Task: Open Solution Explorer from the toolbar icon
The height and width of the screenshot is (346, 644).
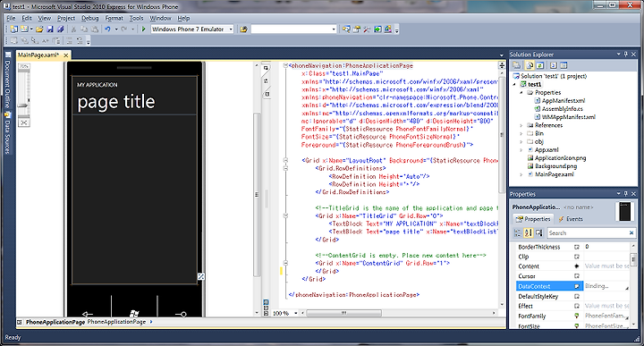Action: pyautogui.click(x=346, y=30)
